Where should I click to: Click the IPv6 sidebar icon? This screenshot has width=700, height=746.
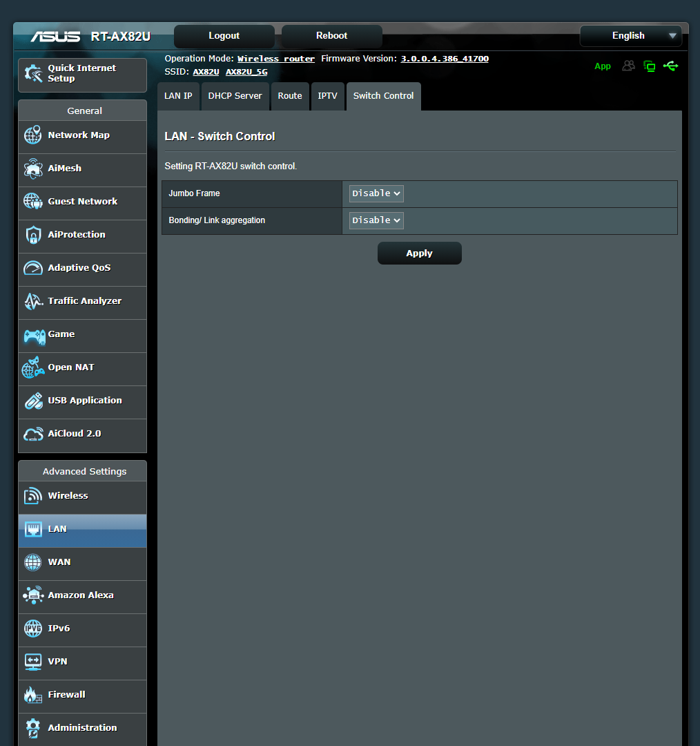33,629
